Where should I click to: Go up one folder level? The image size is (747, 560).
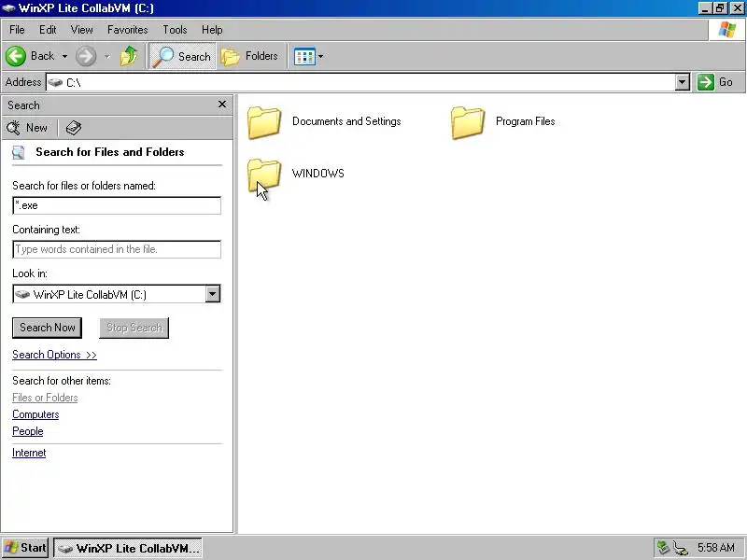tap(129, 56)
